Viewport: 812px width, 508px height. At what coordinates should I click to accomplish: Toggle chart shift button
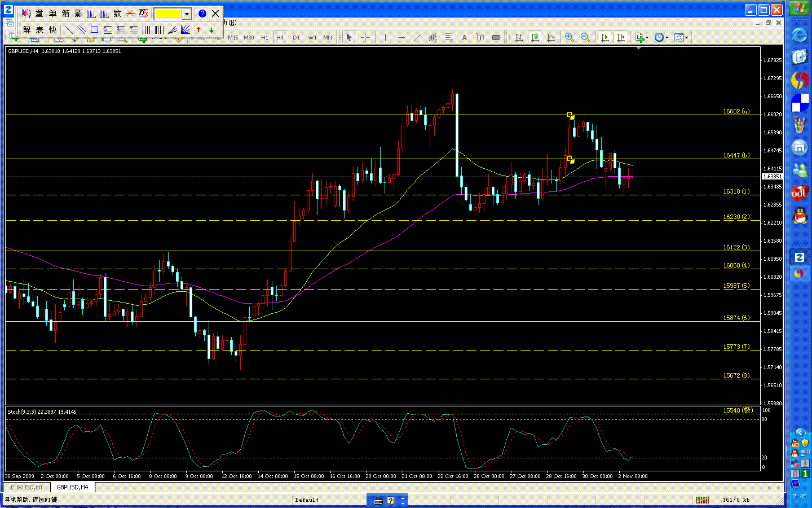(x=621, y=38)
